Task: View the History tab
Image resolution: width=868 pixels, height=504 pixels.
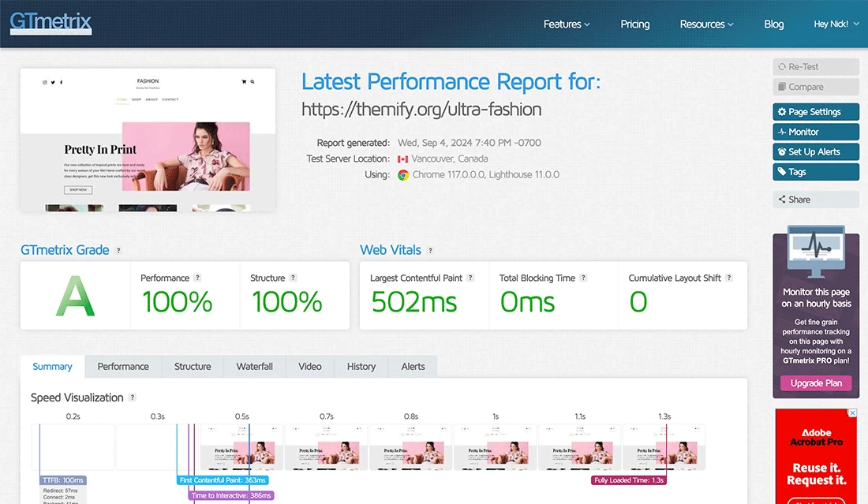Action: [x=361, y=366]
